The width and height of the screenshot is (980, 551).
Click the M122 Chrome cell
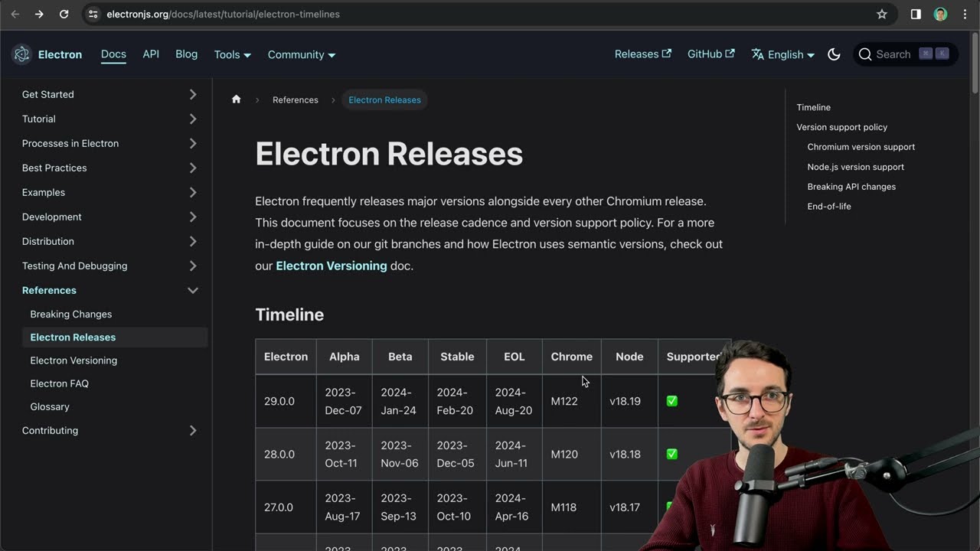[572, 401]
